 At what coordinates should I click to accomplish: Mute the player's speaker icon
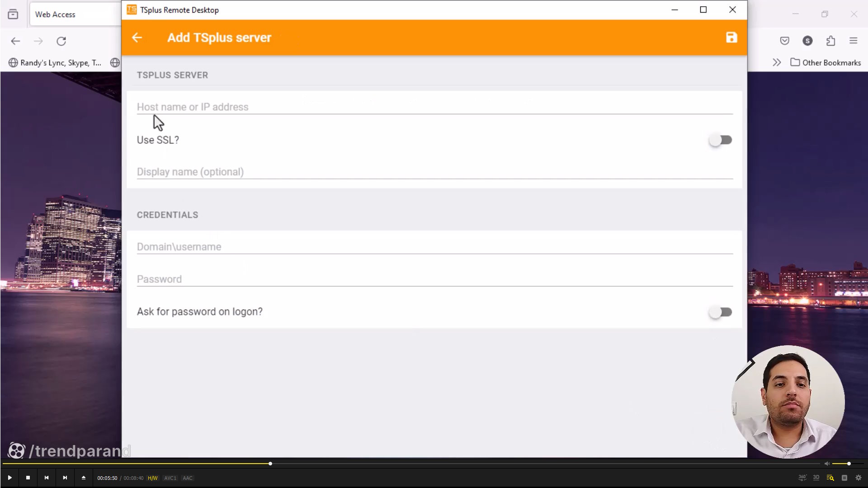pyautogui.click(x=827, y=464)
